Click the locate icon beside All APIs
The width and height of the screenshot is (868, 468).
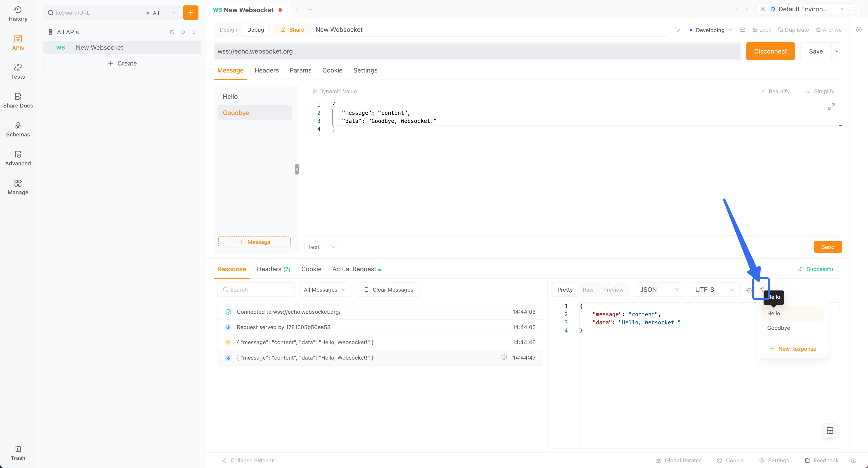tap(183, 32)
